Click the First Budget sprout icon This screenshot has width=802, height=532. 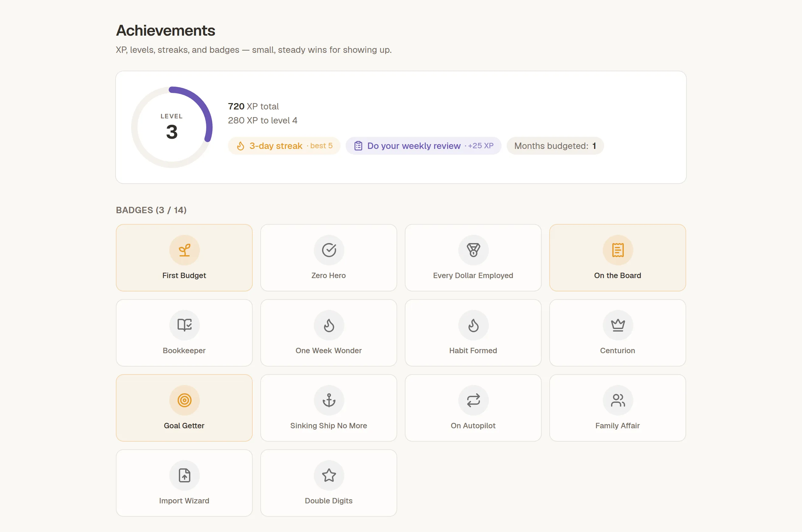[x=184, y=250]
